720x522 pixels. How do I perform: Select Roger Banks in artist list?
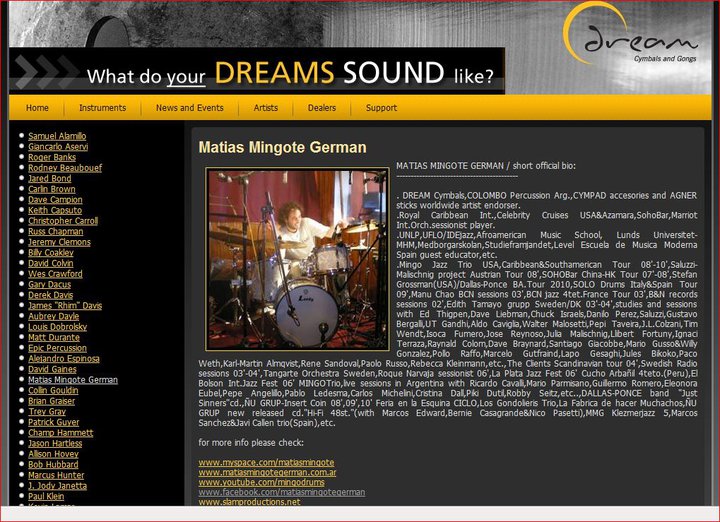click(52, 157)
